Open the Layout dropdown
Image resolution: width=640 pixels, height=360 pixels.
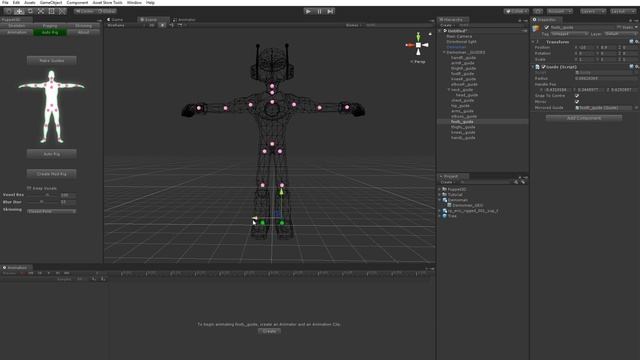[x=622, y=11]
